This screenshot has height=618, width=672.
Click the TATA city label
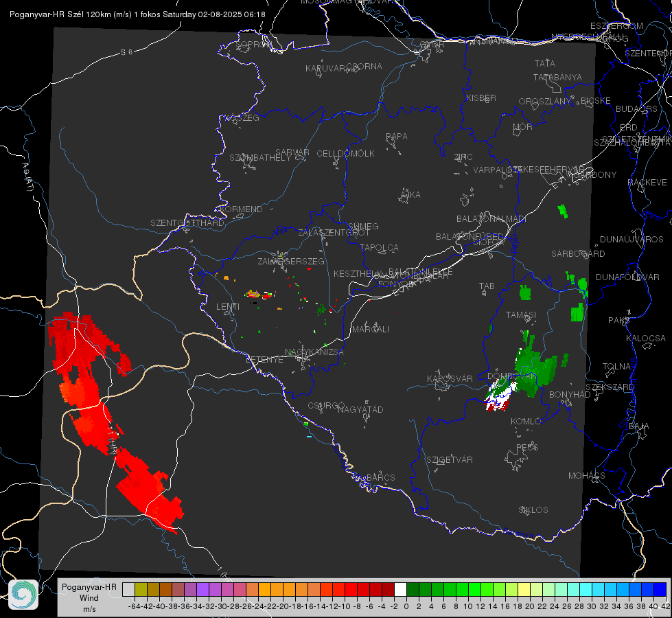[545, 63]
